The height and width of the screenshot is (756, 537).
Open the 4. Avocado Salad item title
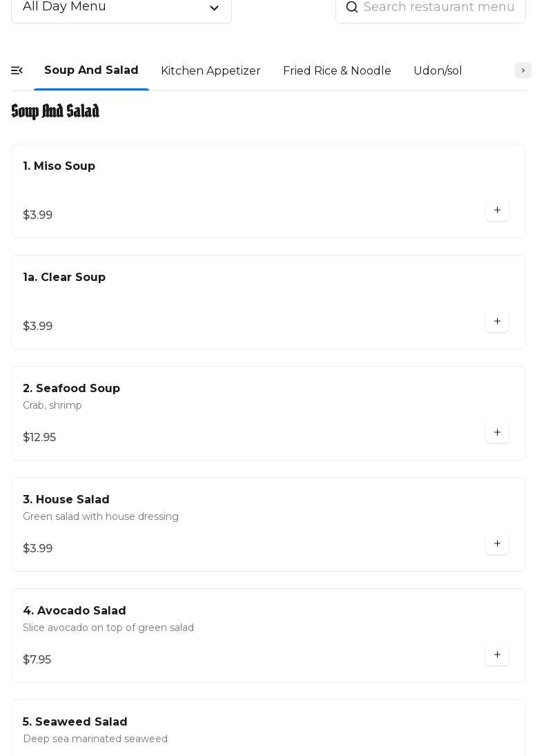75,610
